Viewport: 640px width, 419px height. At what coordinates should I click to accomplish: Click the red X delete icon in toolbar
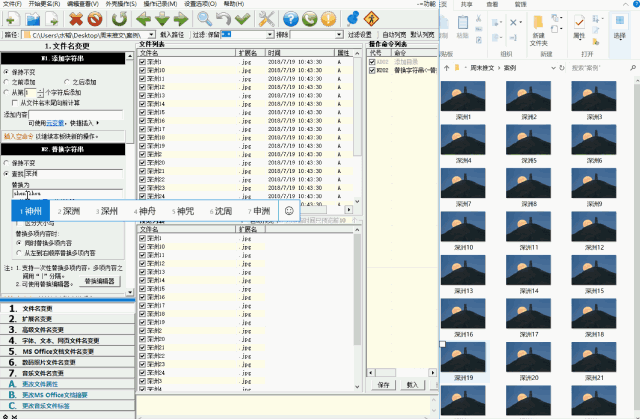click(77, 19)
